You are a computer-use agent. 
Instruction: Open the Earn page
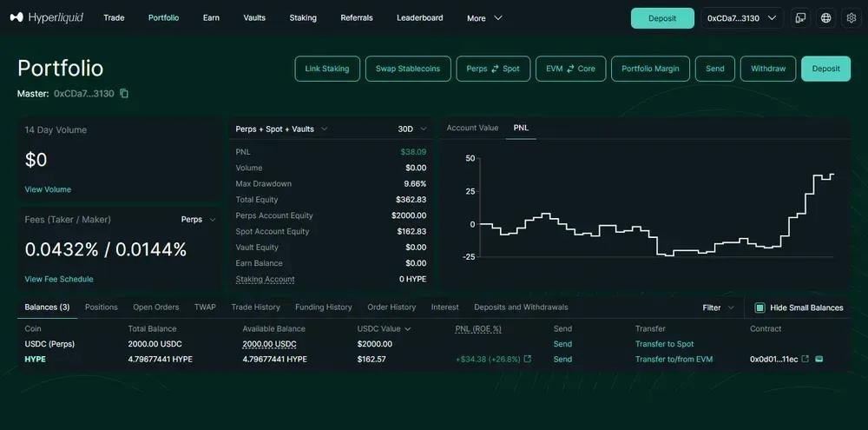(211, 17)
